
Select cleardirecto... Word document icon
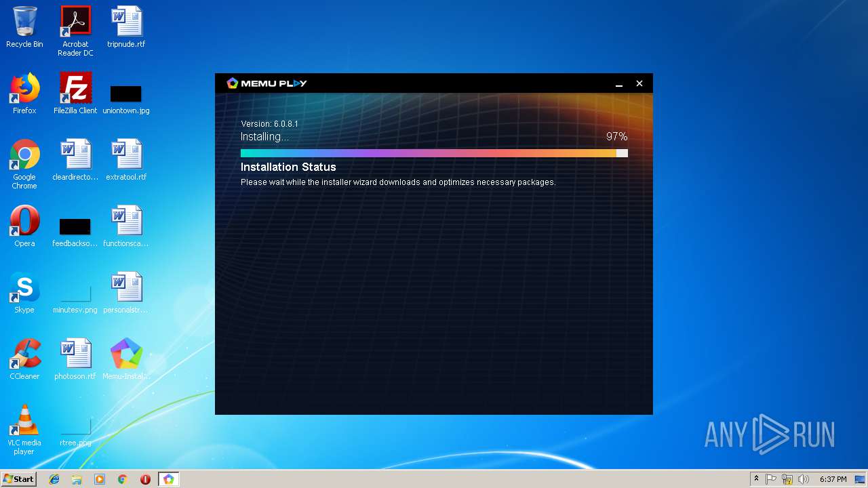click(x=75, y=160)
